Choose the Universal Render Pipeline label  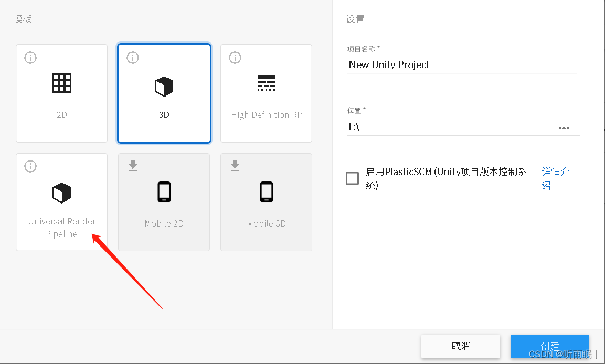62,228
